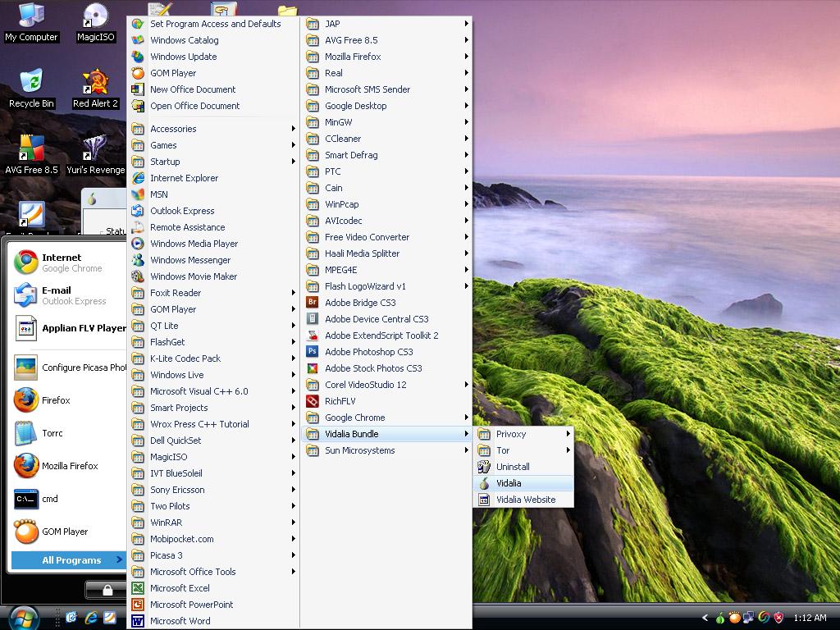Open My Computer desktop icon
Image resolution: width=840 pixels, height=630 pixels.
(31, 22)
